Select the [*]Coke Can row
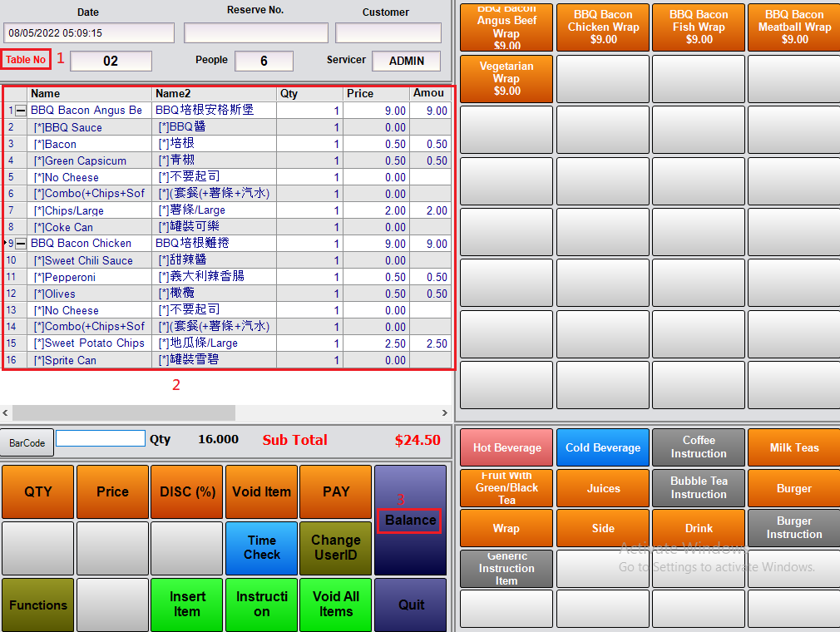The width and height of the screenshot is (840, 632). pos(228,227)
